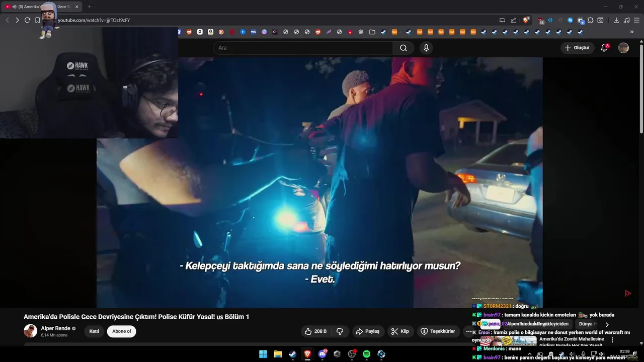This screenshot has width=644, height=362.
Task: Open Brave Shields lion icon
Action: pyautogui.click(x=526, y=20)
